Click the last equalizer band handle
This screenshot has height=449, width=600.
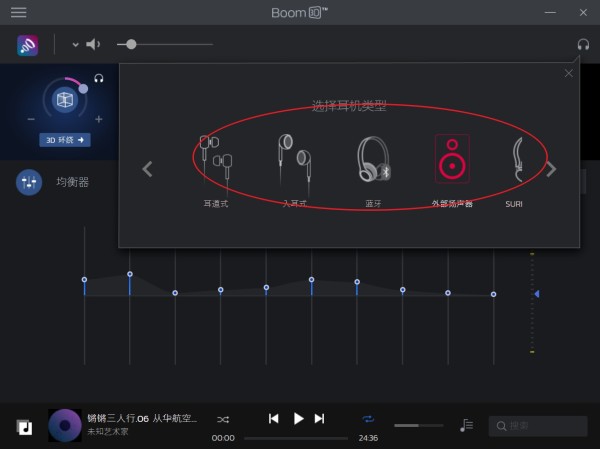tap(493, 294)
